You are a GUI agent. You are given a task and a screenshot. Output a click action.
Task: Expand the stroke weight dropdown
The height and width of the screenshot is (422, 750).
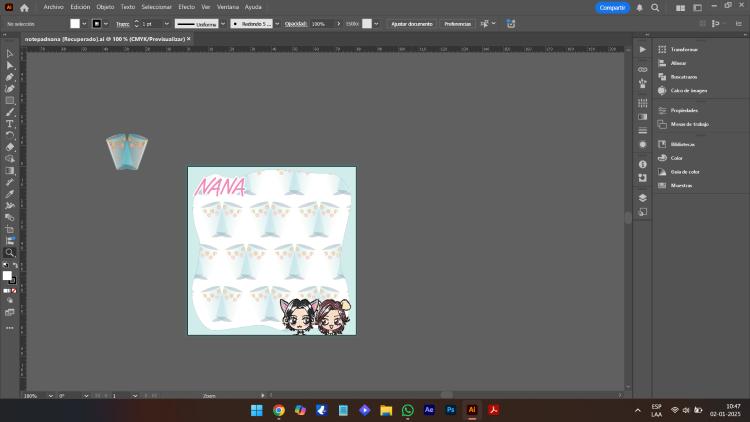[166, 24]
